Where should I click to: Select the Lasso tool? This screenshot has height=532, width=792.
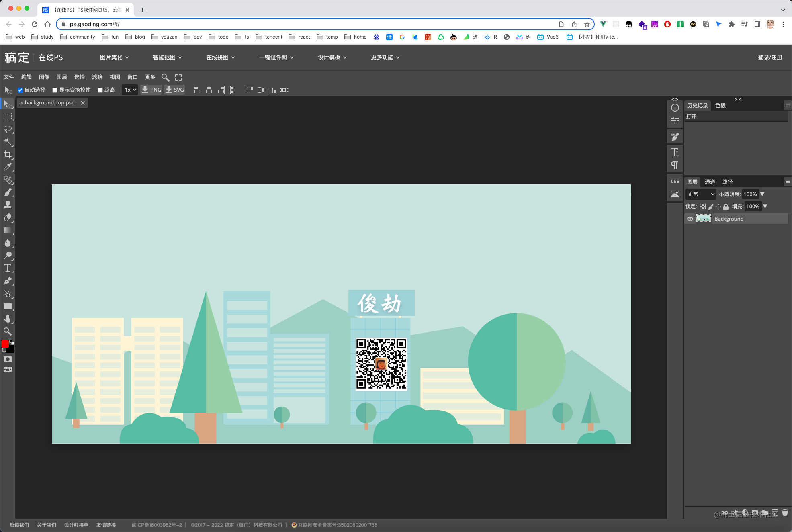pyautogui.click(x=8, y=129)
